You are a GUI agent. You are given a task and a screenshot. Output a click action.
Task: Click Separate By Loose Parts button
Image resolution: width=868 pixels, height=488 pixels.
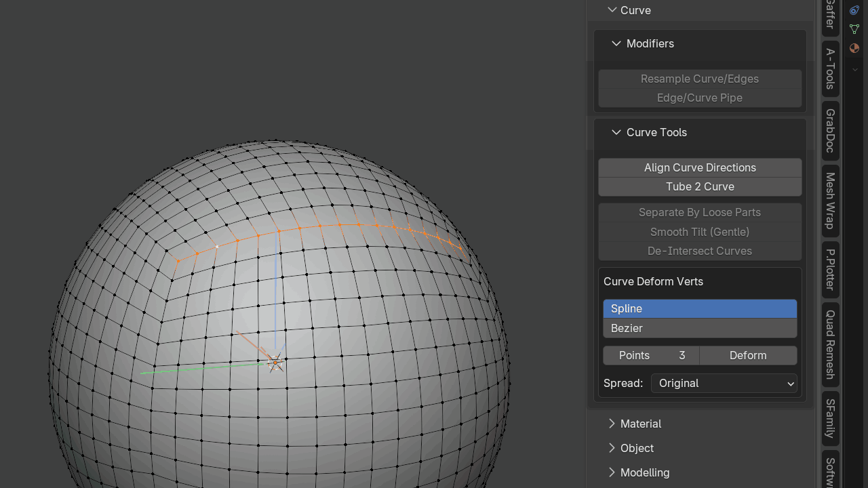click(700, 212)
